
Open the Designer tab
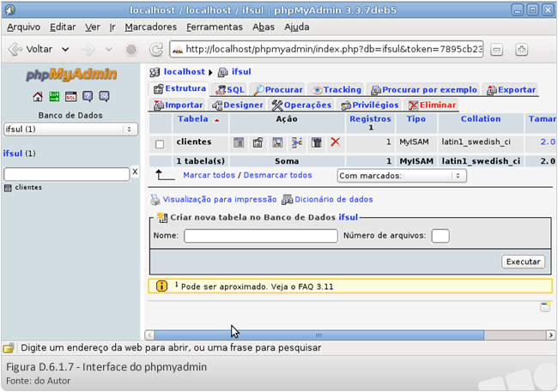[237, 106]
